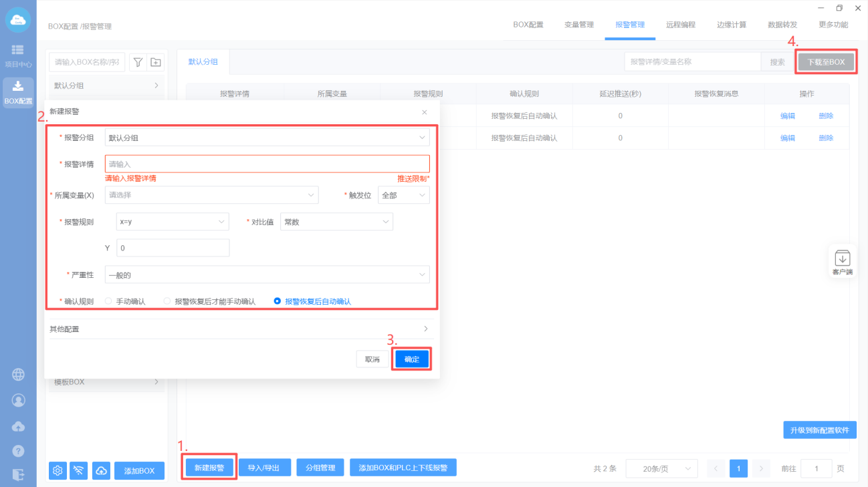The height and width of the screenshot is (487, 868).
Task: Select 报警恢复后自动确认 radio option
Action: [x=278, y=301]
